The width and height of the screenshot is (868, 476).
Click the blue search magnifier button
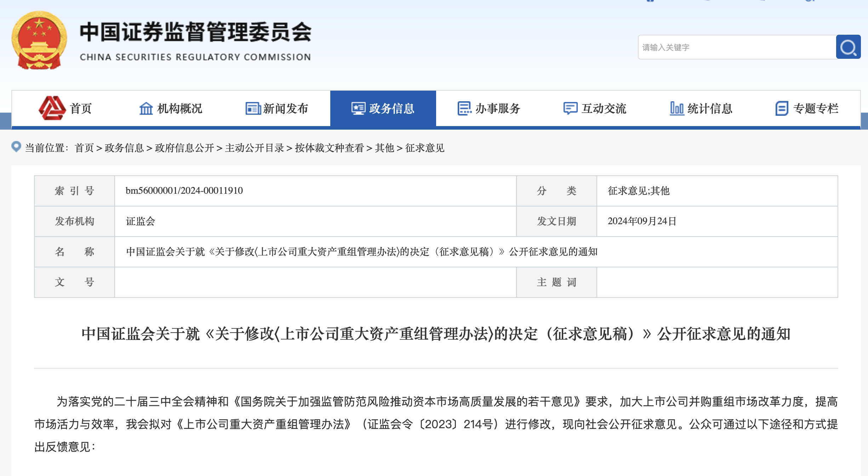click(848, 47)
